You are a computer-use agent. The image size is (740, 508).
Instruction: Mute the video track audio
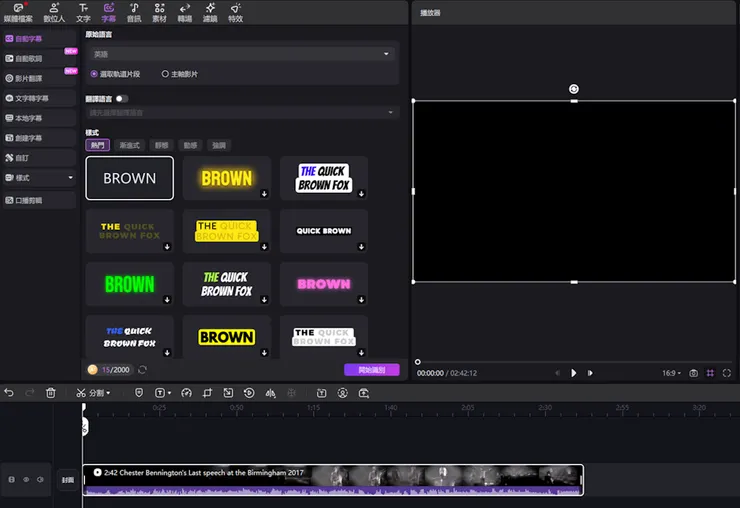41,480
